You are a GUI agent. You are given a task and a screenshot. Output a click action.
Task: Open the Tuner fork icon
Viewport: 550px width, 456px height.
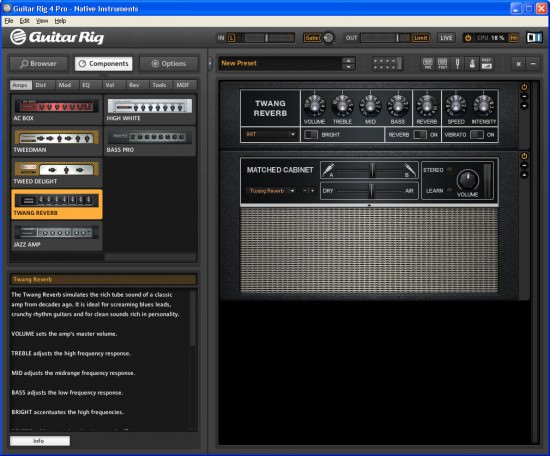457,64
